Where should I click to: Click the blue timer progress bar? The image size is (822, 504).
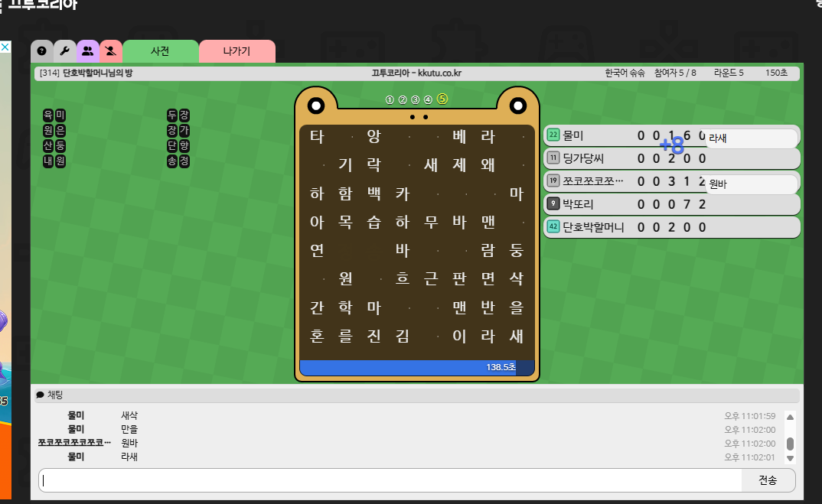point(406,368)
